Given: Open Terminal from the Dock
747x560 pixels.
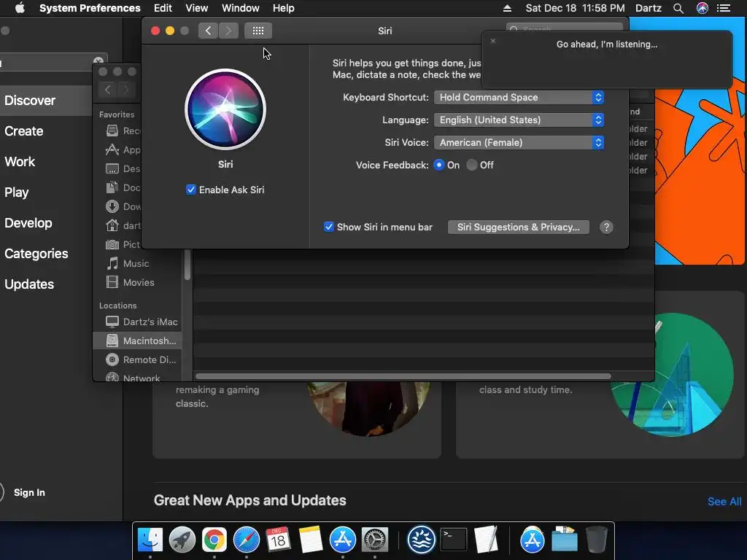Looking at the screenshot, I should (x=454, y=540).
